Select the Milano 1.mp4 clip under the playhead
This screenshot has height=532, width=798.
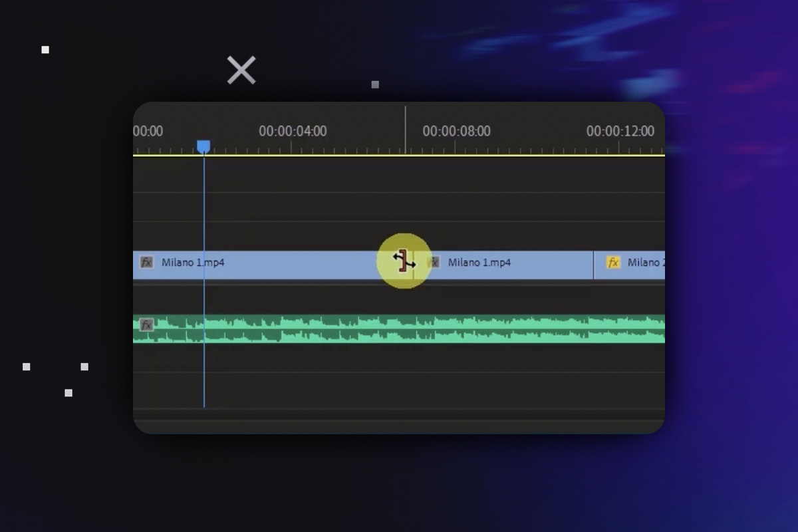tap(273, 265)
